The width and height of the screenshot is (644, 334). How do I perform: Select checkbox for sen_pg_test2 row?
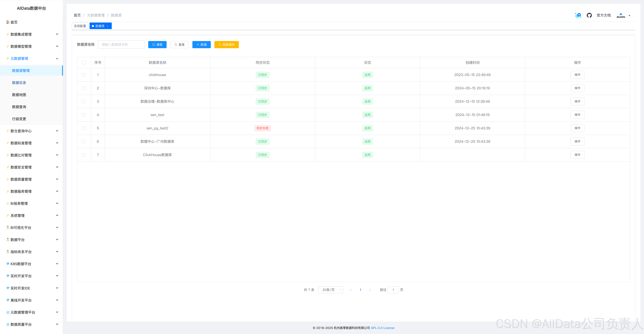click(84, 128)
